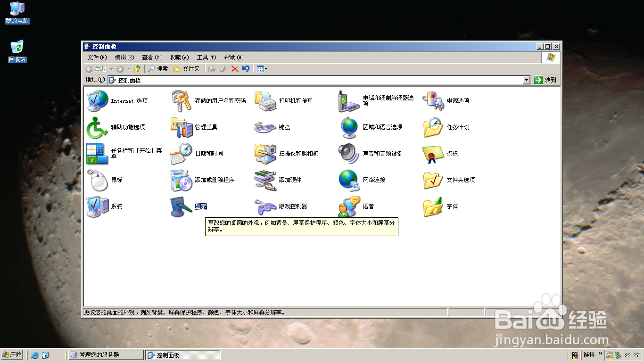Screen dimensions: 644x362
Task: Expand the address bar dropdown arrow
Action: tap(527, 80)
